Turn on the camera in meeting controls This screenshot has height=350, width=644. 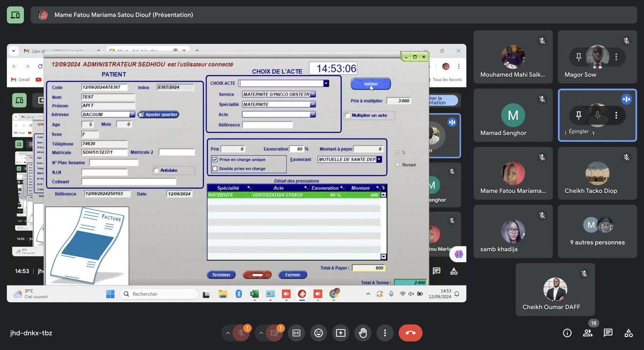click(x=274, y=333)
